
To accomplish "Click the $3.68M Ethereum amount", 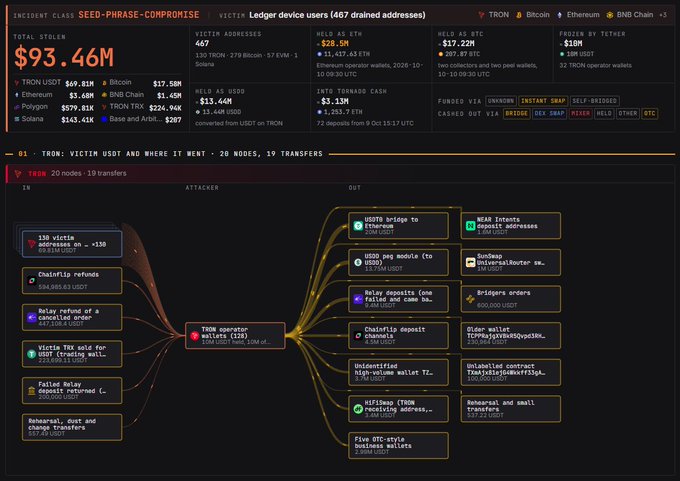I will pos(82,96).
